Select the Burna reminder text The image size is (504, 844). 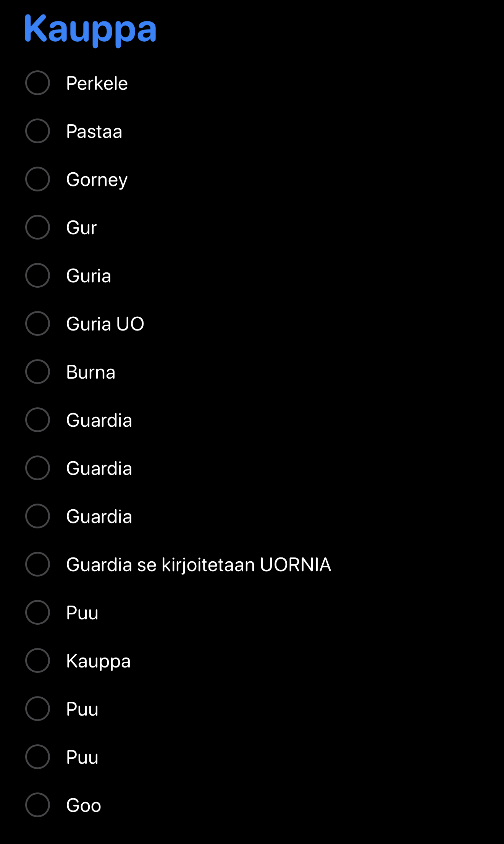pyautogui.click(x=90, y=372)
